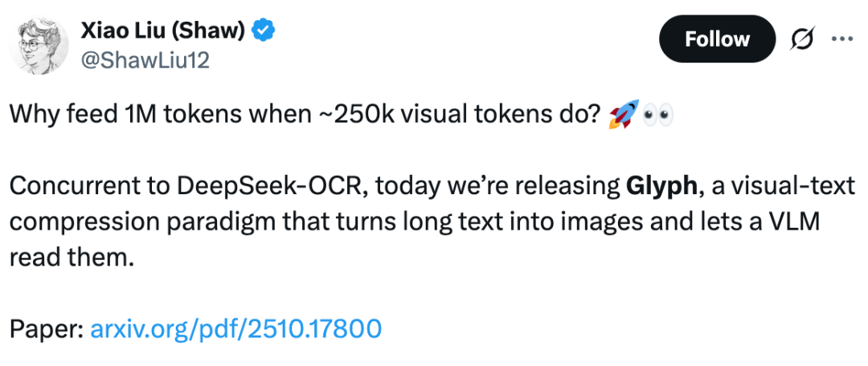Open the @ShawLiu12 handle
Image resolution: width=868 pixels, height=366 pixels.
click(x=145, y=60)
